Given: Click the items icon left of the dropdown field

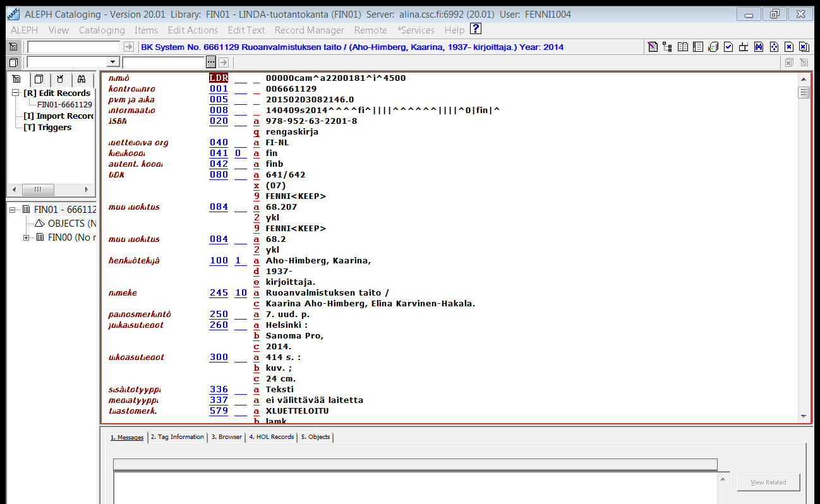Looking at the screenshot, I should [x=14, y=62].
